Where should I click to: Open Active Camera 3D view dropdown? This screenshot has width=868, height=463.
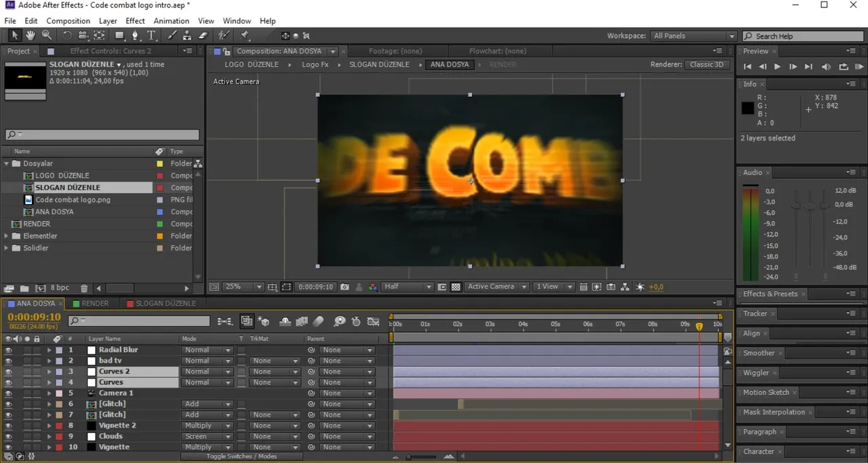497,287
